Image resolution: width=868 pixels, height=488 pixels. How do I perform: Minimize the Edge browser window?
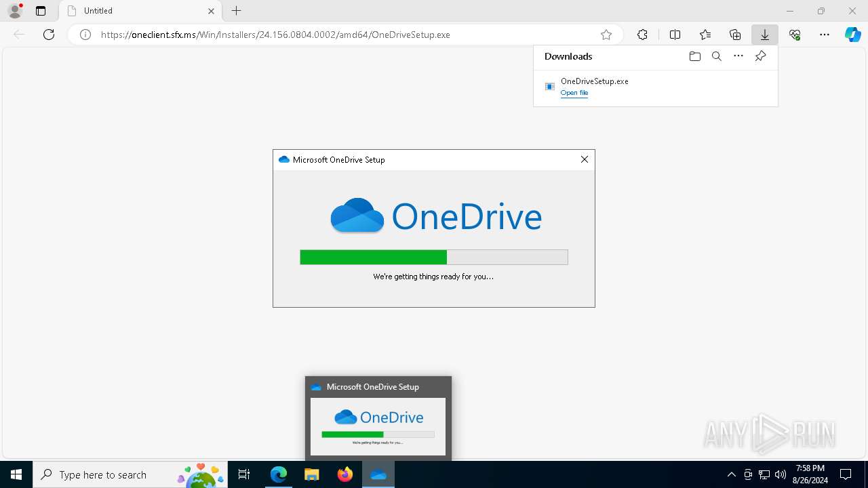(x=790, y=11)
